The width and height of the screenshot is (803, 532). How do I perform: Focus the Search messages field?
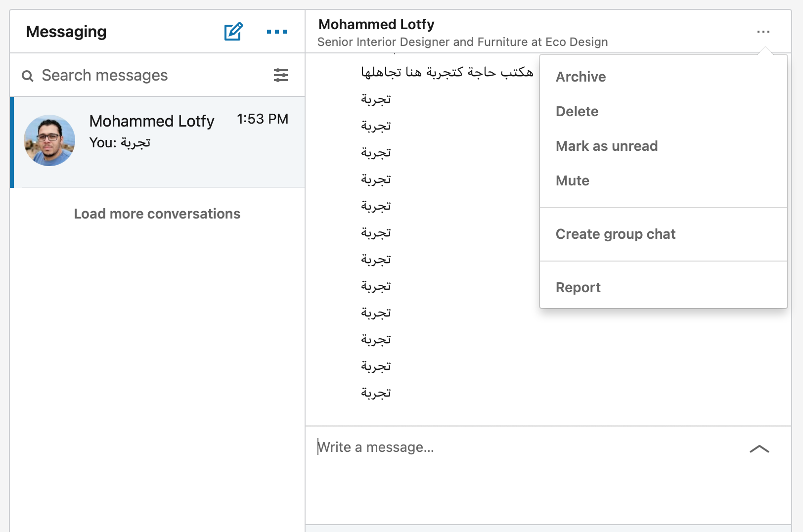[x=148, y=75]
